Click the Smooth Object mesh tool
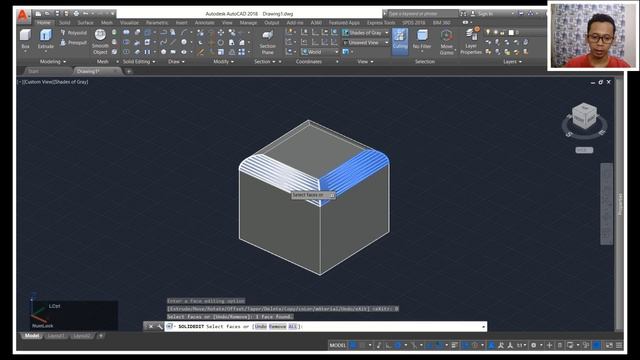This screenshot has width=640, height=360. click(100, 42)
